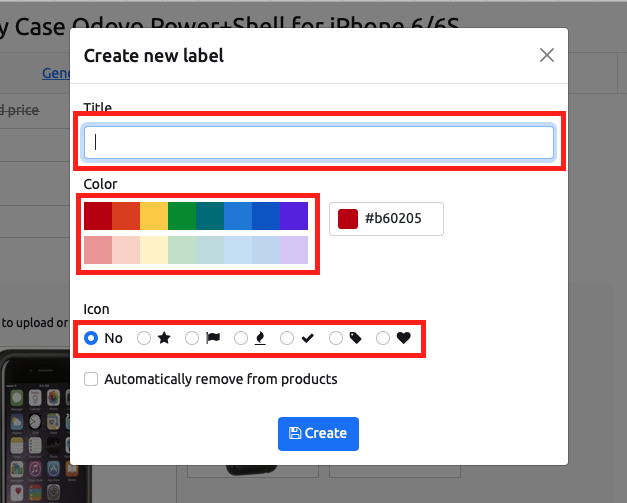
Task: Select the green color swatch
Action: pyautogui.click(x=182, y=216)
